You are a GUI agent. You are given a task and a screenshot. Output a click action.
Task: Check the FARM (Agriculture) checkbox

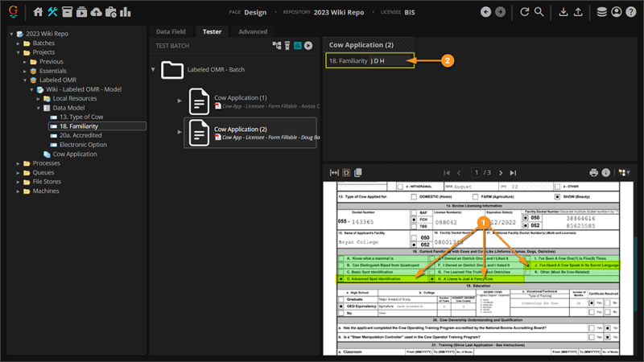(x=475, y=196)
